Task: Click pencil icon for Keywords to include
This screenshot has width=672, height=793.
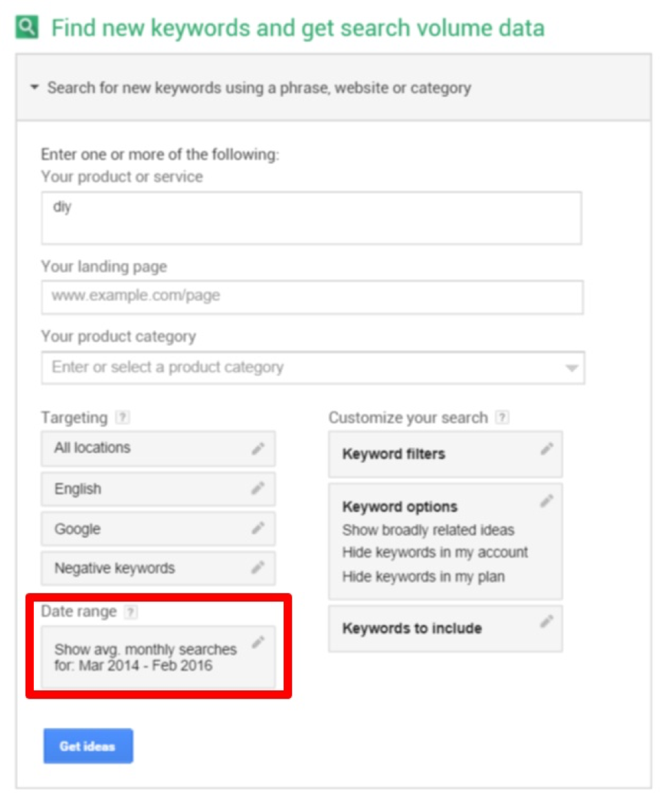Action: (547, 621)
